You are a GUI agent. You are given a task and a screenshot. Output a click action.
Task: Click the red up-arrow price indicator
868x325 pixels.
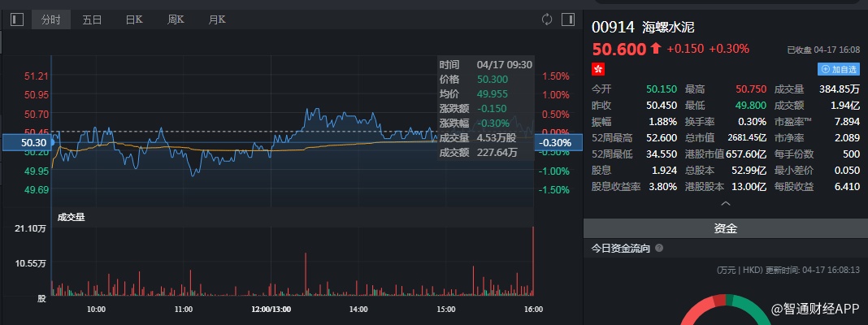tap(656, 49)
